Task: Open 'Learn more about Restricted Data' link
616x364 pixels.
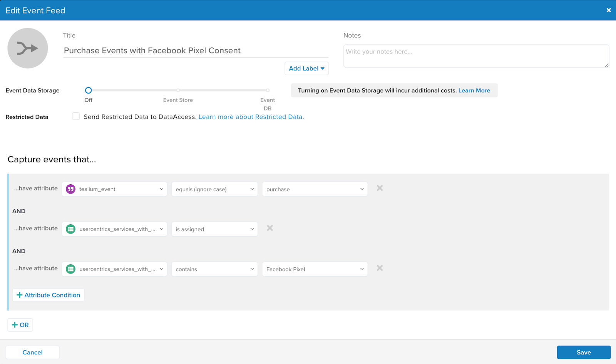Action: [x=251, y=117]
